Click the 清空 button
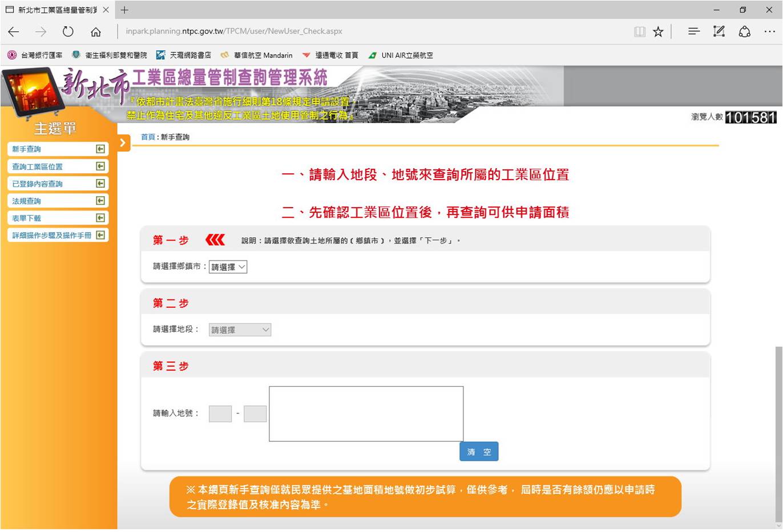 [478, 452]
